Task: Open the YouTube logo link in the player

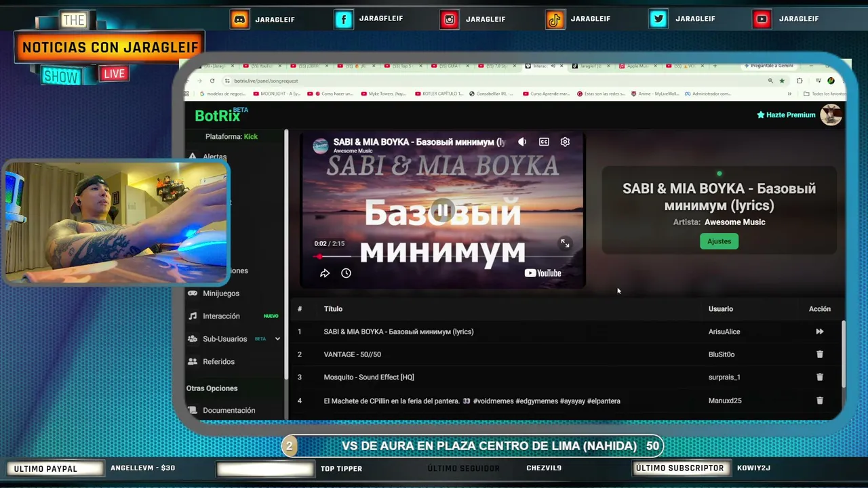Action: click(543, 273)
